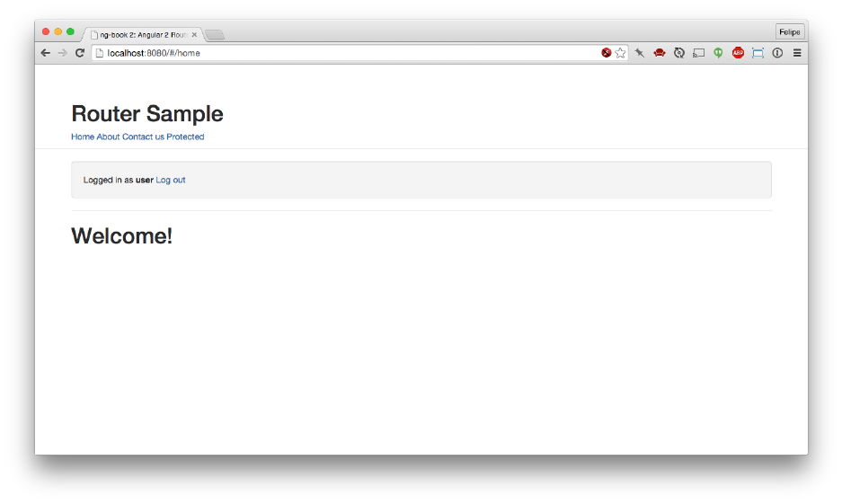Screen dimensions: 842x504
Task: Go to the Home navigation link
Action: 83,137
